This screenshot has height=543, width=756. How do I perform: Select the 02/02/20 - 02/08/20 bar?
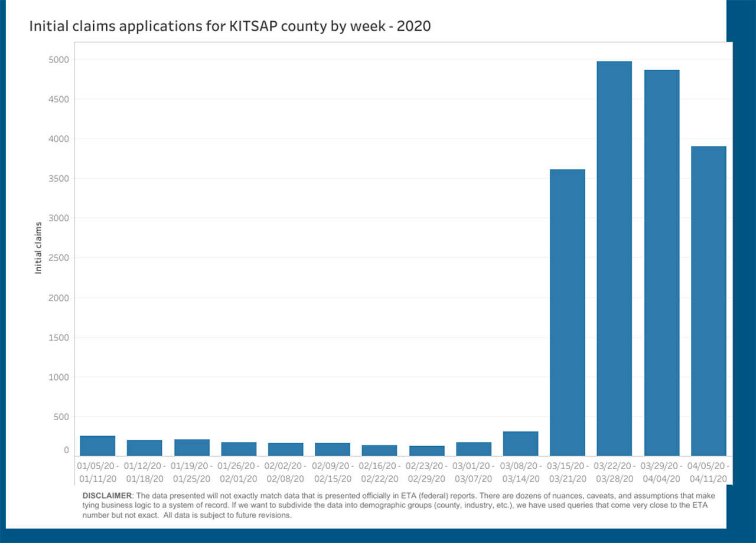[285, 449]
